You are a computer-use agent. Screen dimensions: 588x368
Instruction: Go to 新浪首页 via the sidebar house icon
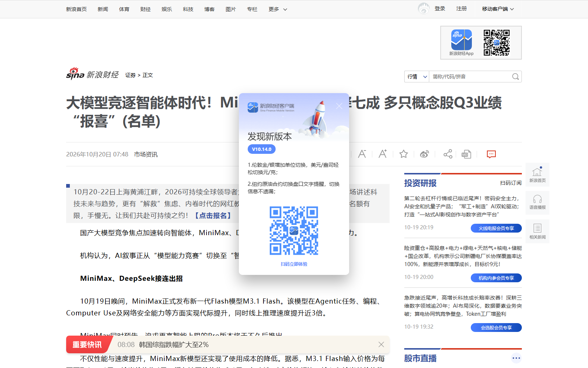pos(537,174)
